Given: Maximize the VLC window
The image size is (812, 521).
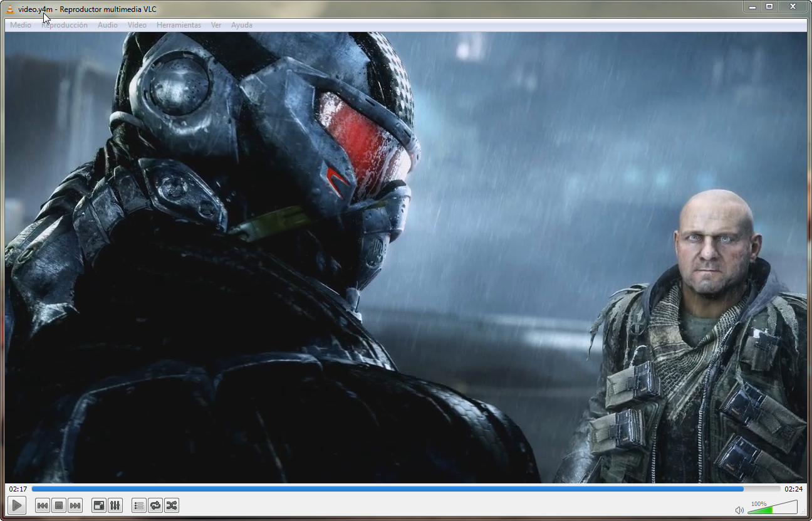Looking at the screenshot, I should [769, 7].
